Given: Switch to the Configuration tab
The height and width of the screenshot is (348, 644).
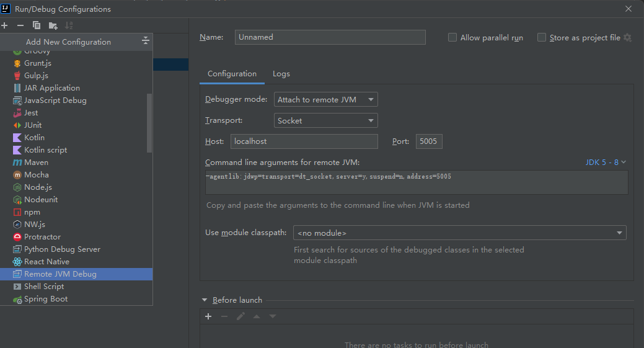Looking at the screenshot, I should point(232,74).
